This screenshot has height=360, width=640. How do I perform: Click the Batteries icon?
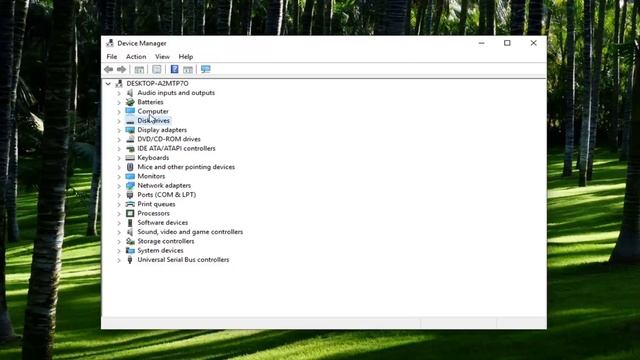click(x=130, y=102)
